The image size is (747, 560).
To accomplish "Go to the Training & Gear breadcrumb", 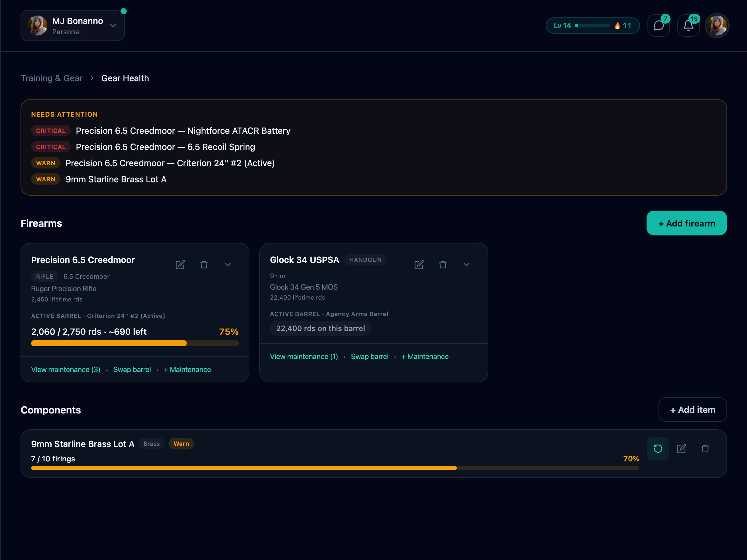I will pos(51,78).
